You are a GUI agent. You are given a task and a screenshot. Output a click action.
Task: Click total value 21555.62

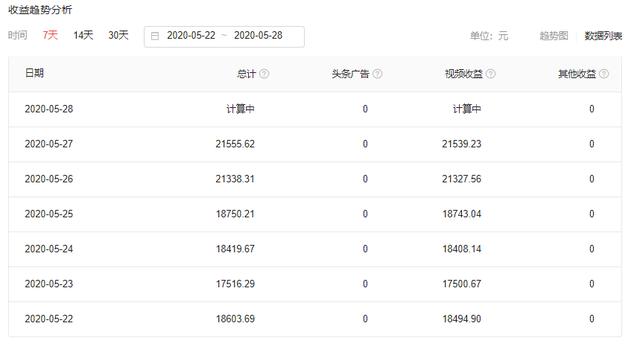pyautogui.click(x=235, y=144)
